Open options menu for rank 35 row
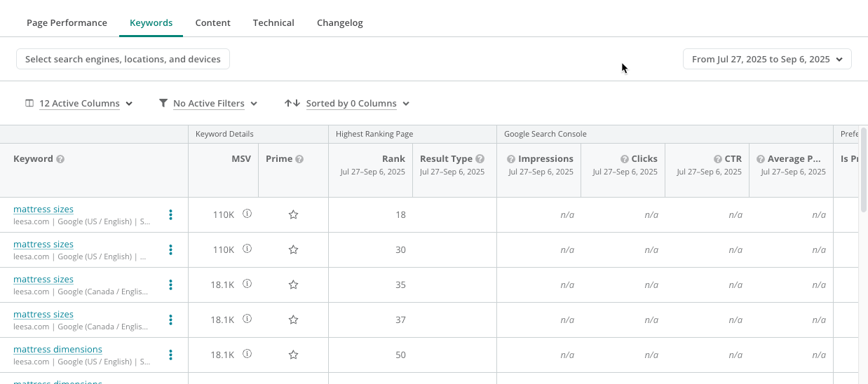The height and width of the screenshot is (384, 868). tap(170, 285)
